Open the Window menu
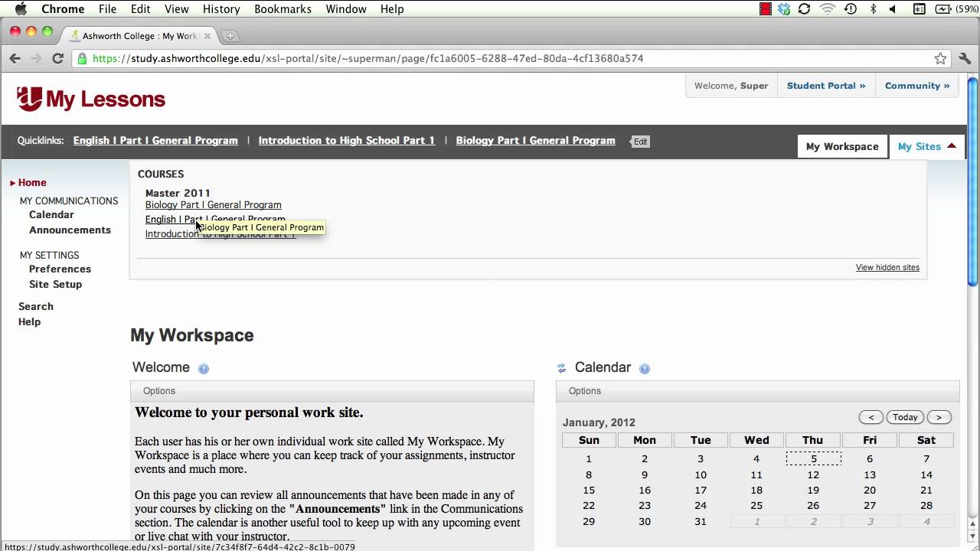 [346, 9]
